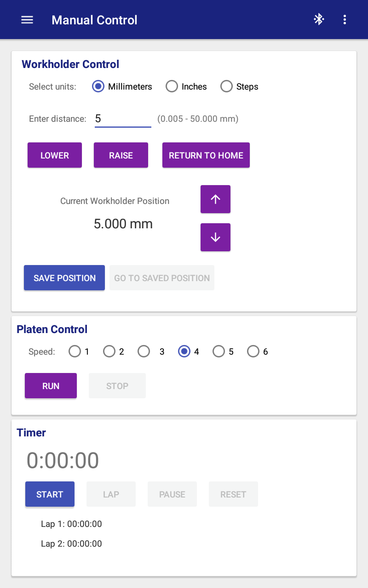Click the RAISE button

[x=121, y=155]
